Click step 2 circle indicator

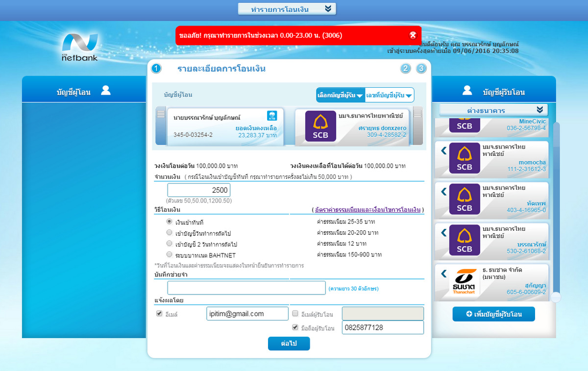click(405, 69)
